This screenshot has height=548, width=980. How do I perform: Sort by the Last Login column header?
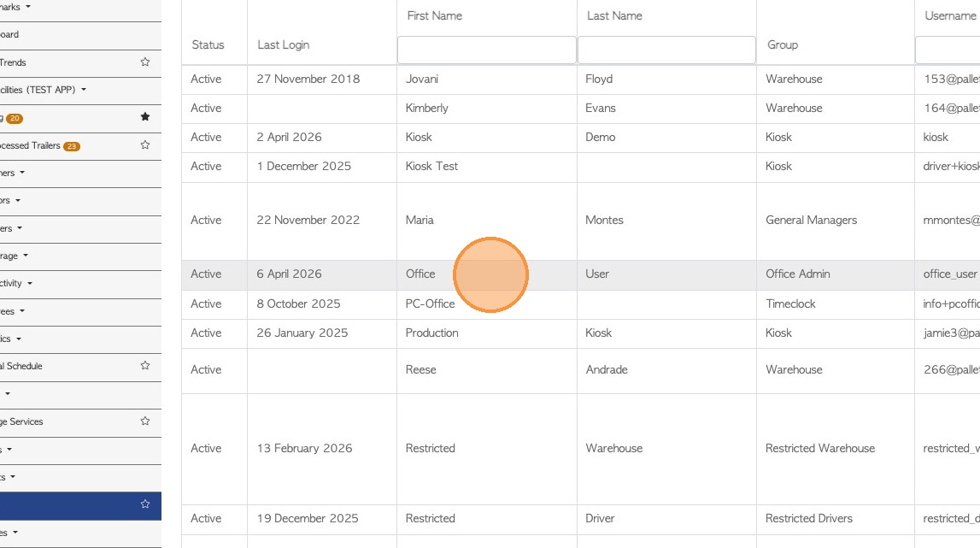283,44
